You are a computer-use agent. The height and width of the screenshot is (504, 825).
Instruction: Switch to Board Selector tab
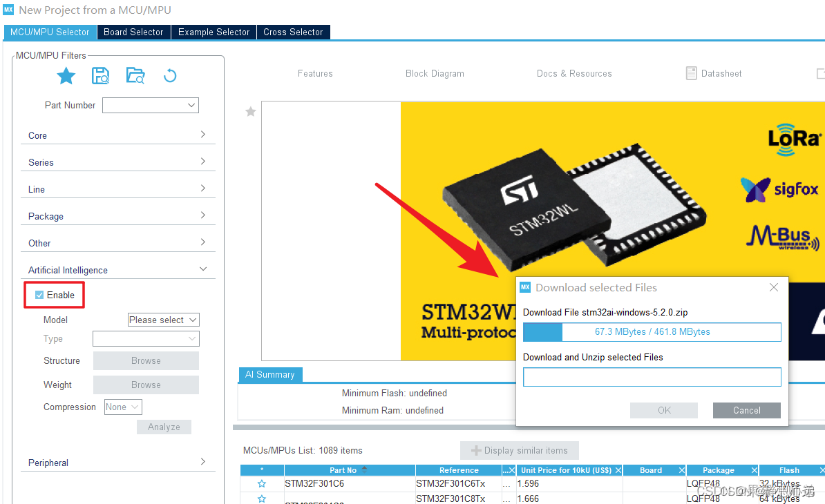pos(133,32)
